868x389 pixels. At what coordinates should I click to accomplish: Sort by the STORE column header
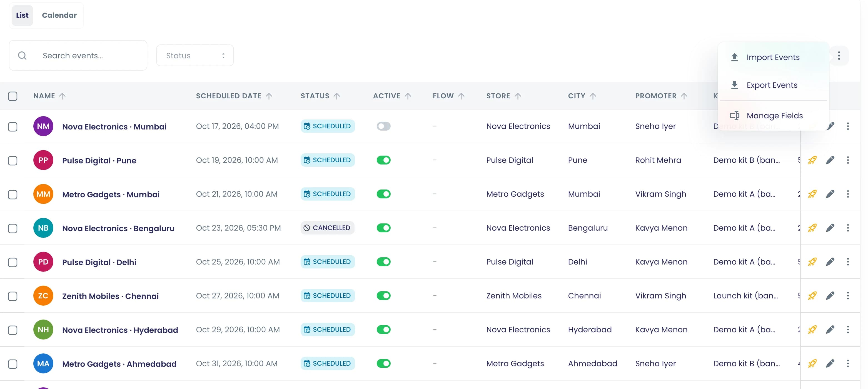click(503, 96)
